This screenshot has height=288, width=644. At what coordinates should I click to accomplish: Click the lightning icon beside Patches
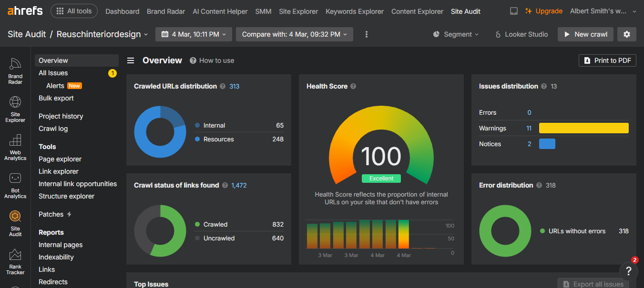click(x=69, y=214)
